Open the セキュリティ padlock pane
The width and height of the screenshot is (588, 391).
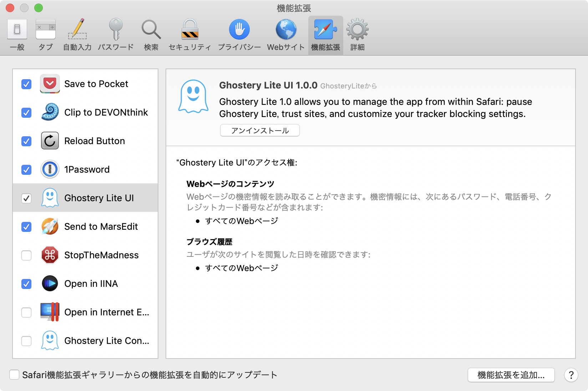tap(190, 35)
